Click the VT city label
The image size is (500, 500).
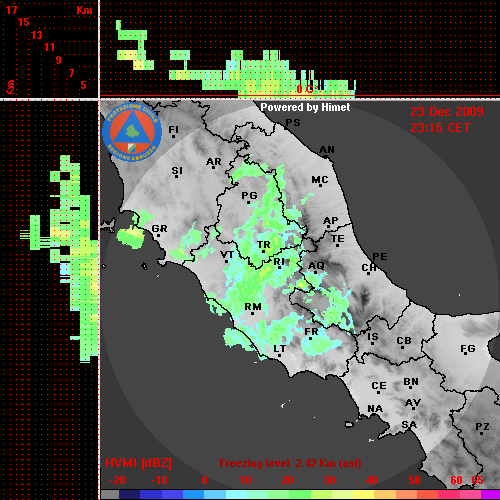[227, 255]
